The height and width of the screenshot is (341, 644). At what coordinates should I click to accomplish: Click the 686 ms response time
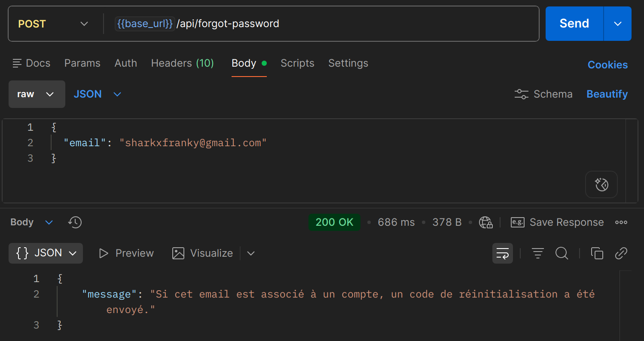pos(396,222)
